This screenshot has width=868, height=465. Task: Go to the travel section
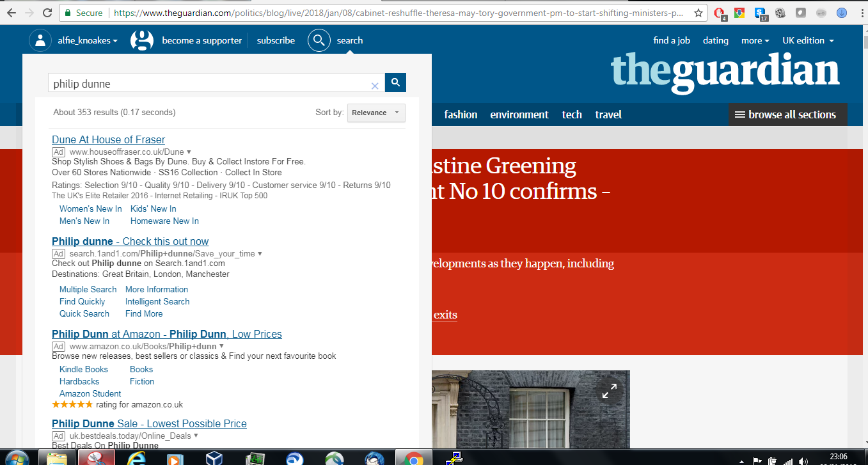[x=608, y=114]
